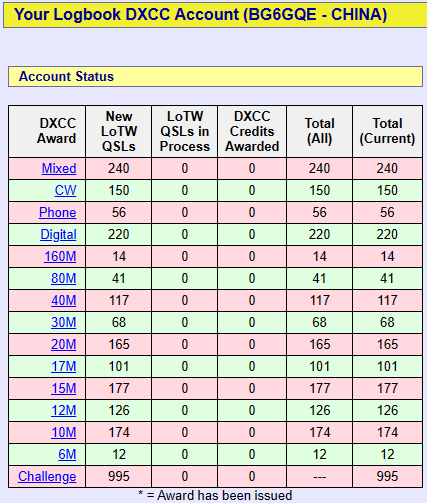Click the Challenge row Total (All) dashes
Image resolution: width=427 pixels, height=503 pixels.
320,477
